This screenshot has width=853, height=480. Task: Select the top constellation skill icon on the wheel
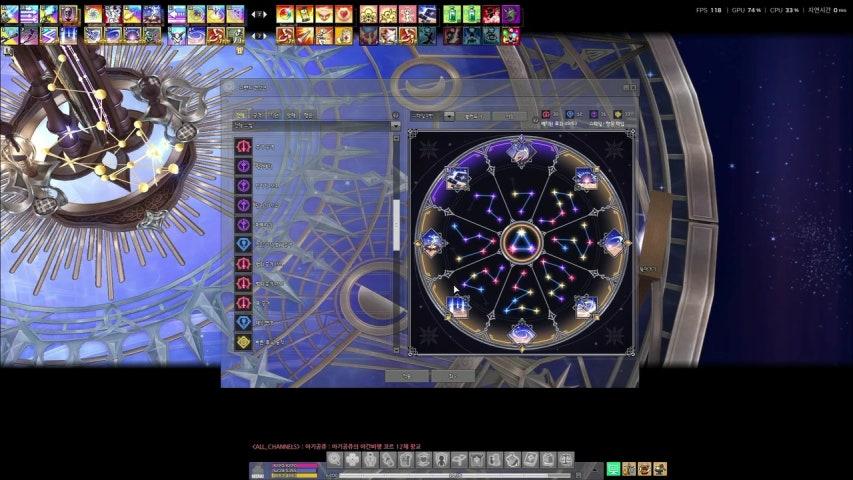pyautogui.click(x=521, y=153)
